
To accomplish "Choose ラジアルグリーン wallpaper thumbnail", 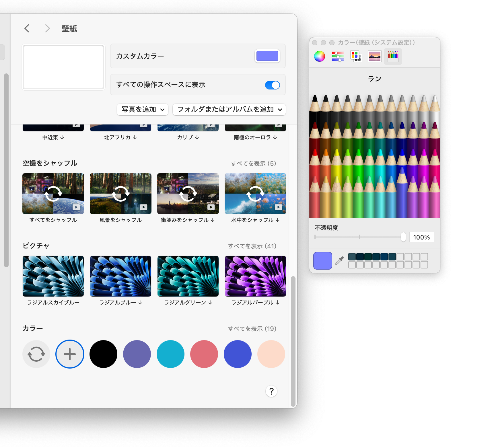I will tap(188, 276).
